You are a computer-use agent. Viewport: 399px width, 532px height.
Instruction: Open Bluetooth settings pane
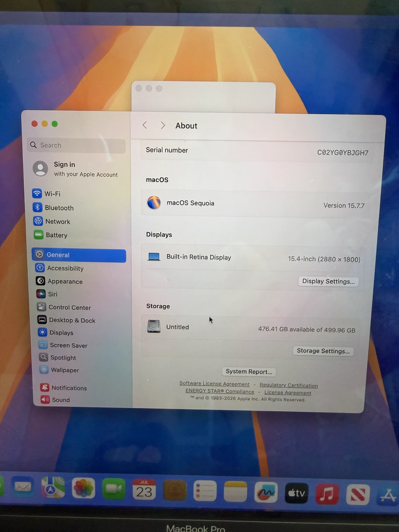tap(53, 208)
